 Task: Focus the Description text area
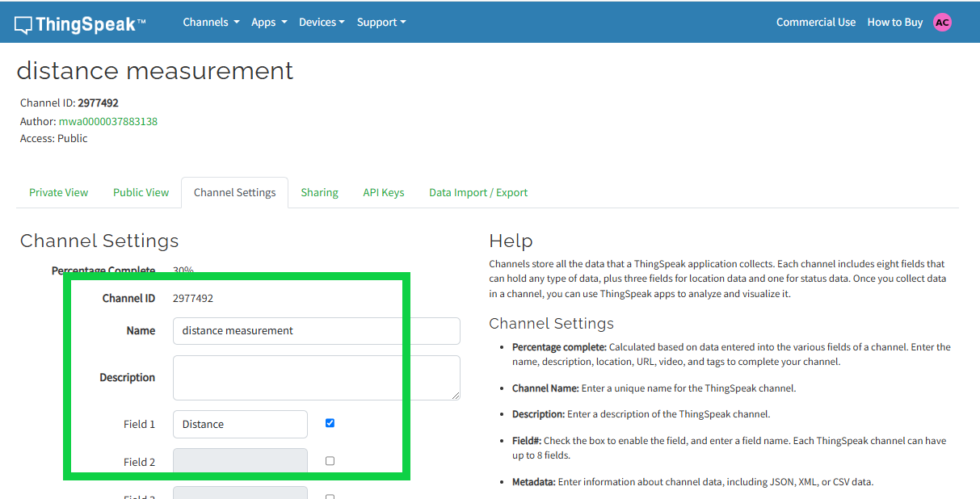[x=317, y=378]
